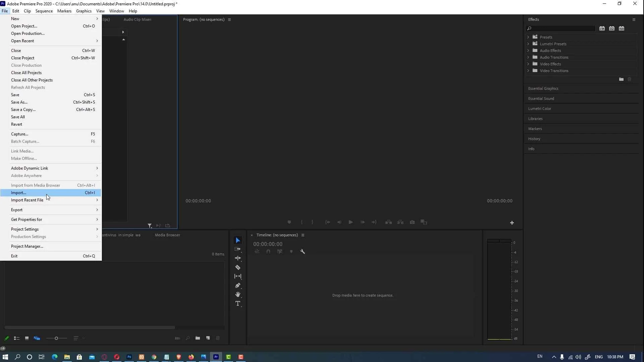Expand the Audio Effects folder

(x=528, y=51)
